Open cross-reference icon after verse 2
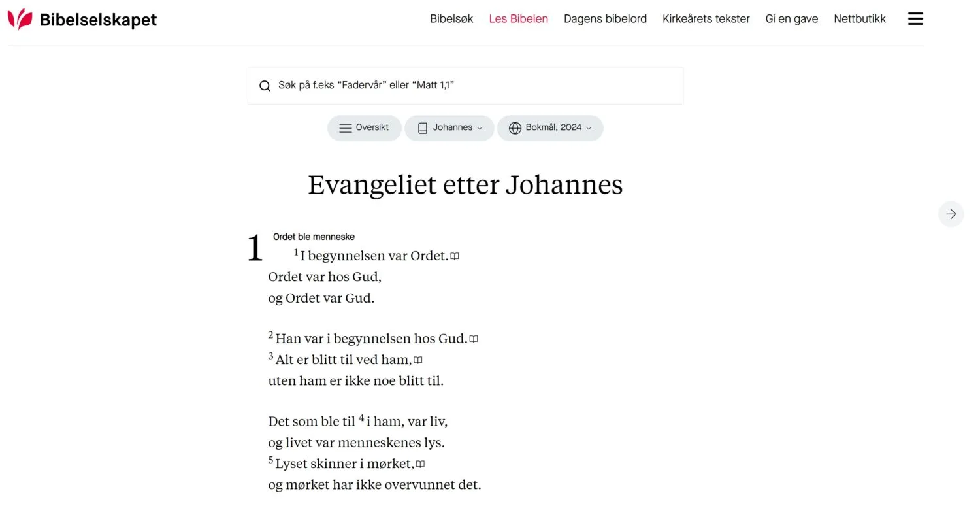 click(474, 339)
